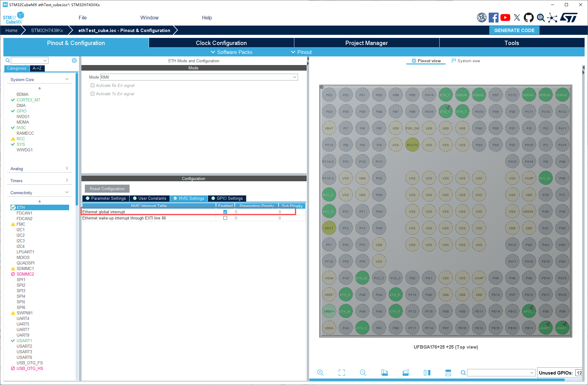Select SDMMC1 in the Connectivity list
588x385 pixels.
[25, 268]
